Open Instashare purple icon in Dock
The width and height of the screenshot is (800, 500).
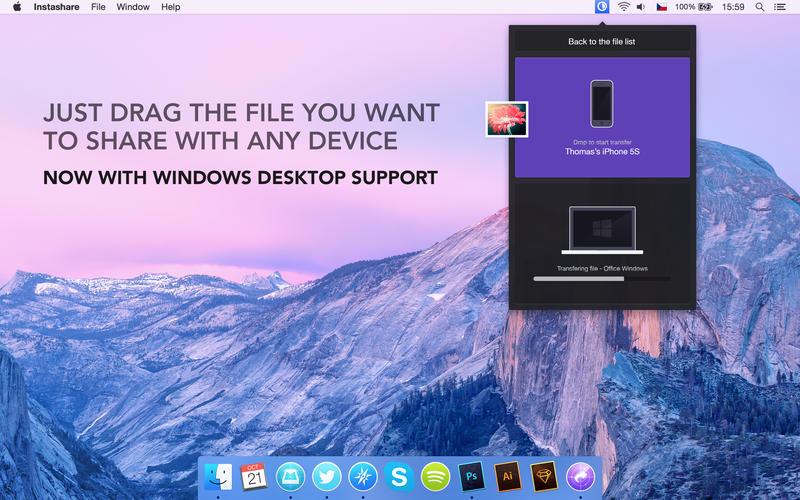581,477
